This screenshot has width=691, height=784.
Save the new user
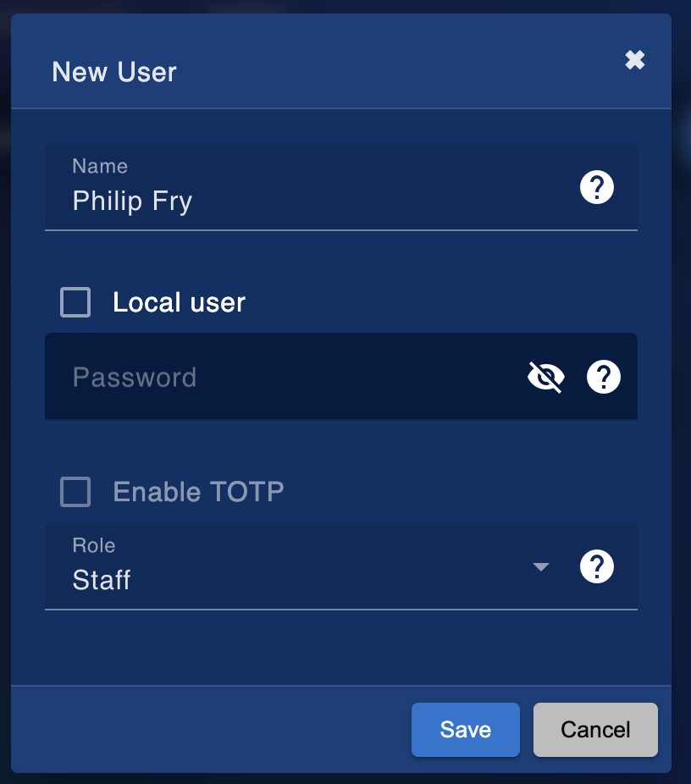pyautogui.click(x=466, y=729)
